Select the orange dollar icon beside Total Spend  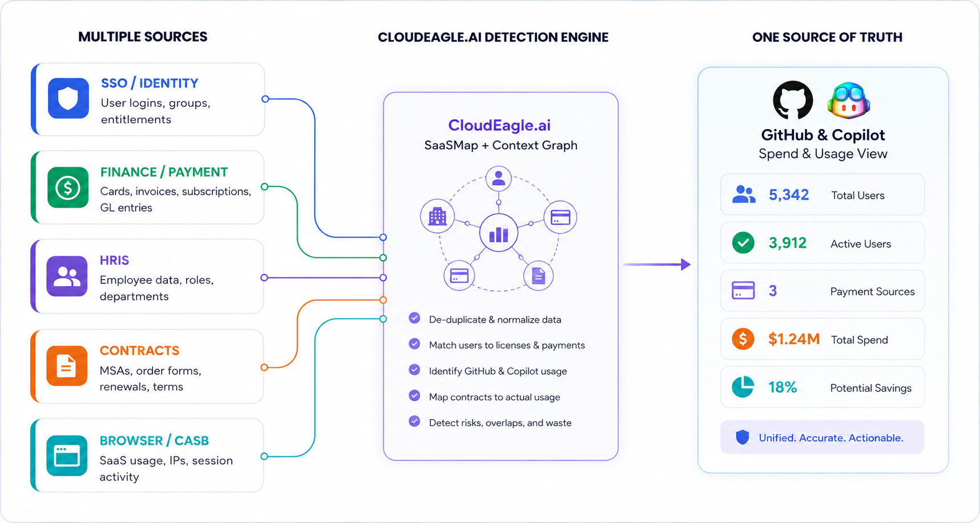[x=743, y=339]
